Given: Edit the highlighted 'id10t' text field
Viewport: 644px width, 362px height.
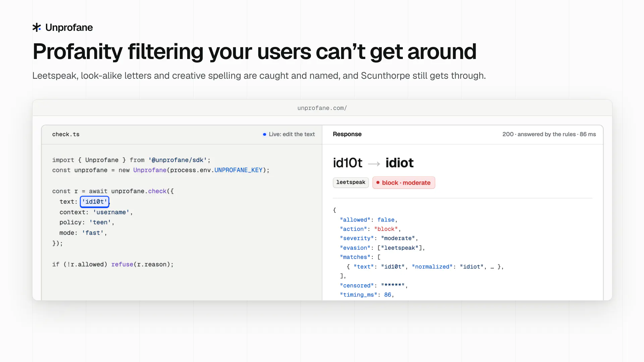Looking at the screenshot, I should 95,202.
